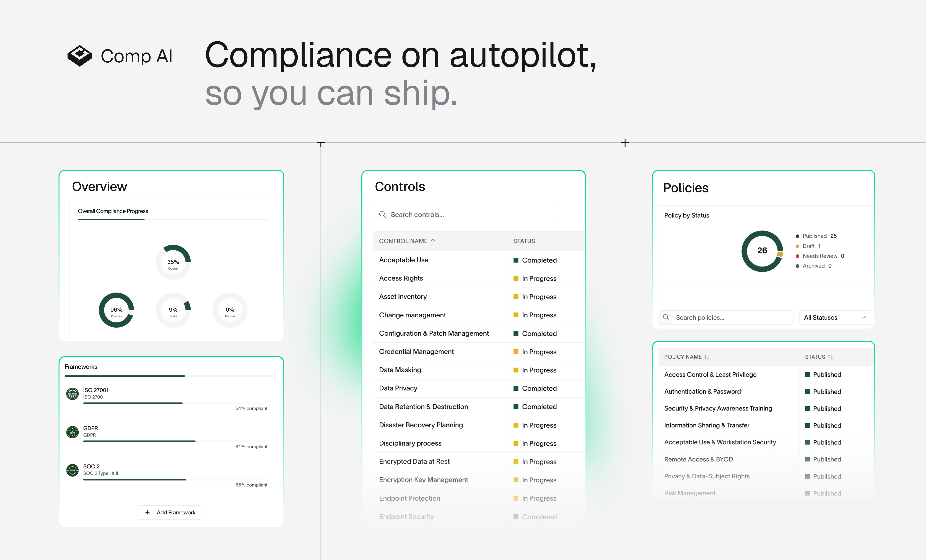Open the Access Rights control
Image resolution: width=926 pixels, height=560 pixels.
[401, 278]
